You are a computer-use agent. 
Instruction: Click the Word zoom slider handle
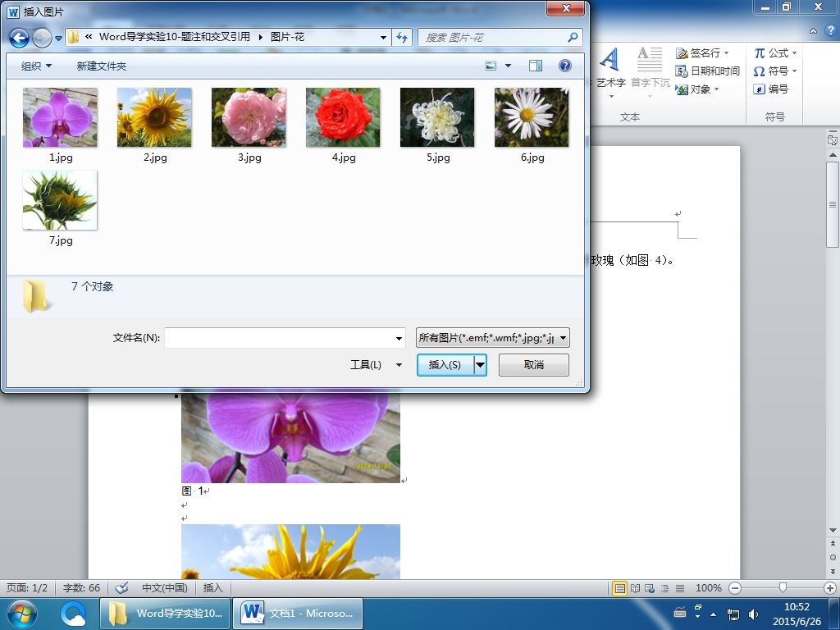[x=783, y=588]
